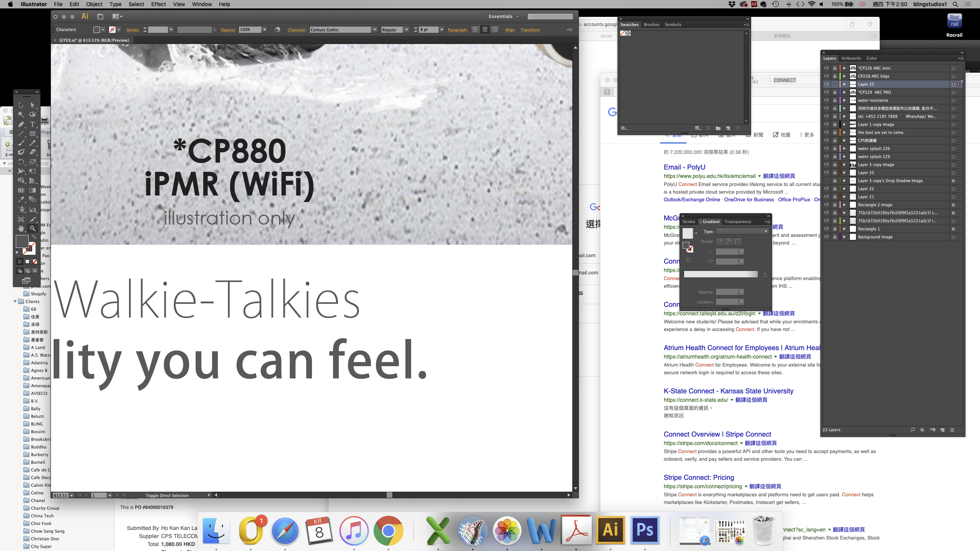This screenshot has width=980, height=551.
Task: Hide the water resistance layer
Action: tap(826, 100)
